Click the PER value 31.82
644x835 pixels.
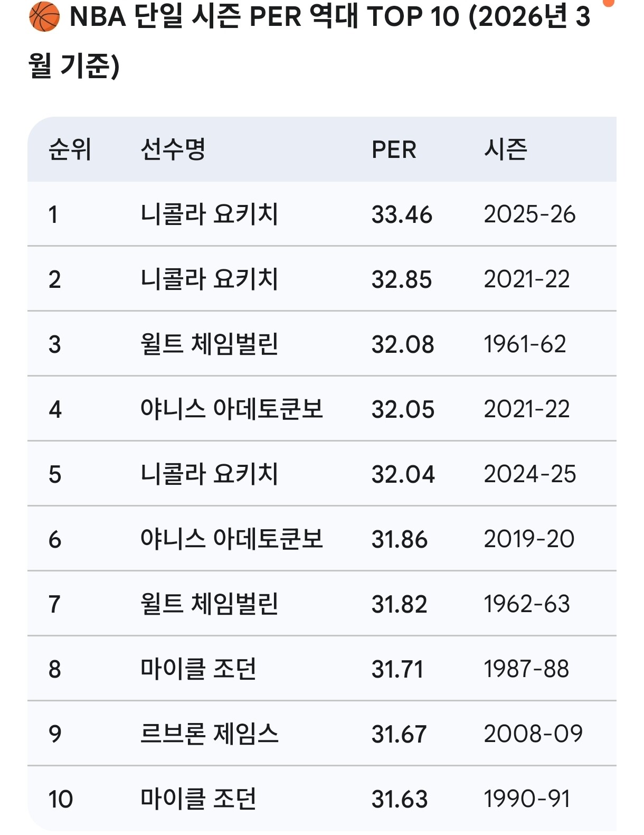click(399, 604)
